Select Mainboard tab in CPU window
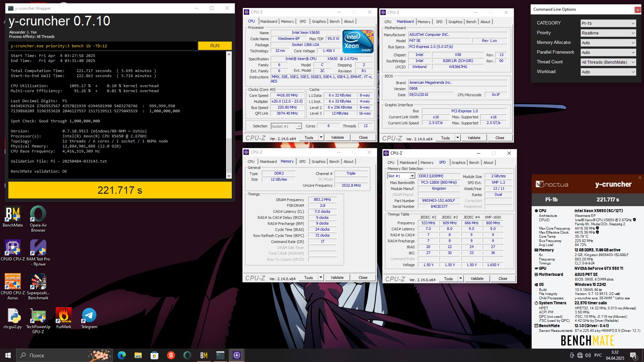 [269, 21]
